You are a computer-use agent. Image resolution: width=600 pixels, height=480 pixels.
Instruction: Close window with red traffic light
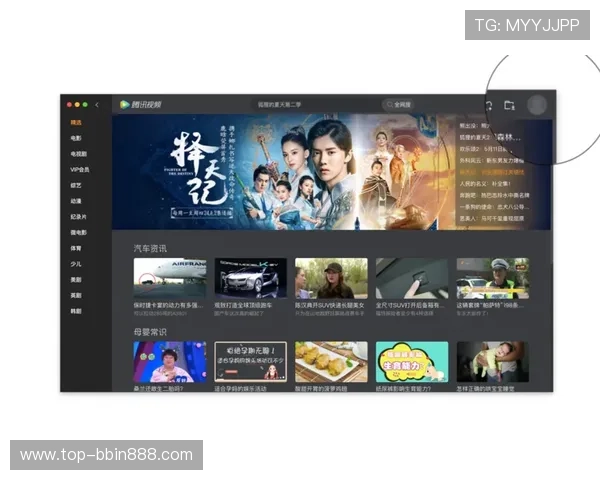point(69,104)
